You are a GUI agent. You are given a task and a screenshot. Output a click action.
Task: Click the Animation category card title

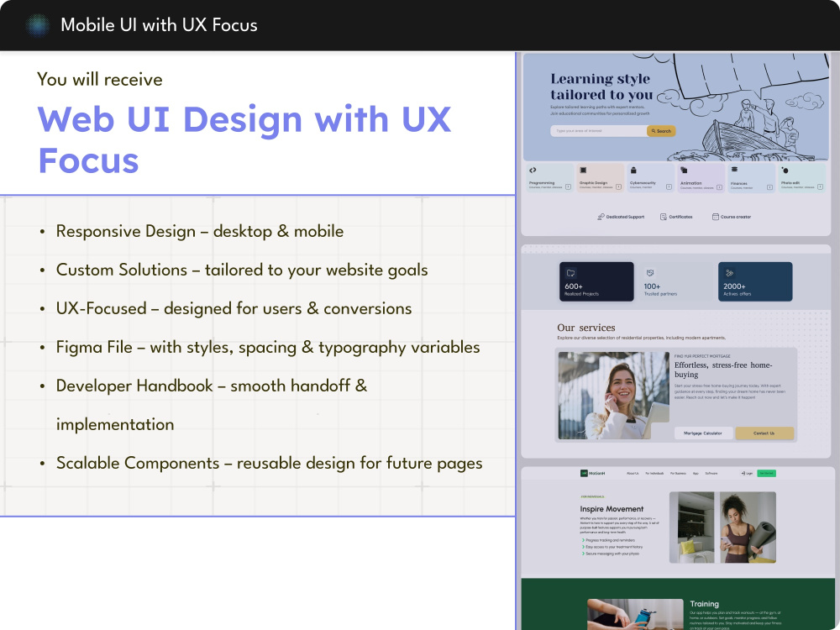click(691, 182)
